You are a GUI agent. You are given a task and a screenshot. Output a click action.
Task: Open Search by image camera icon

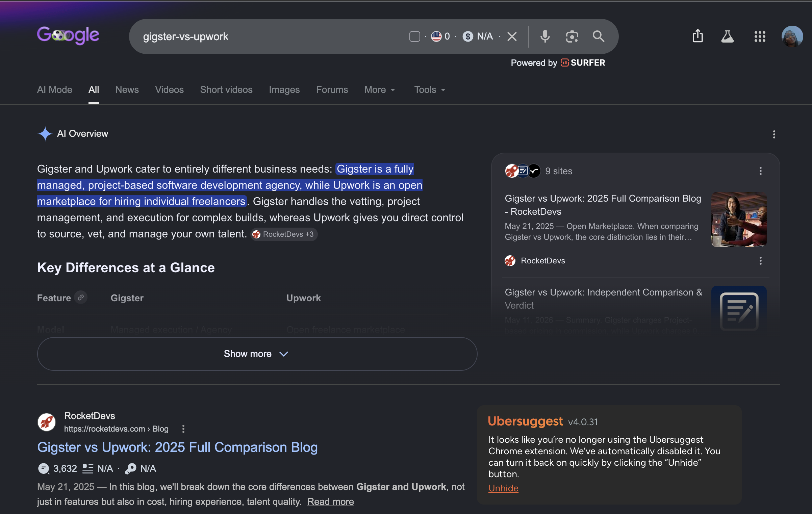(x=572, y=36)
